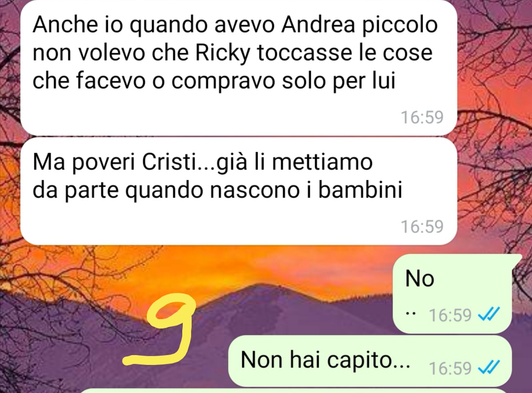This screenshot has height=393, width=532.
Task: Tap the 16:59 time next to "Non hai capito..."
Action: 450,368
